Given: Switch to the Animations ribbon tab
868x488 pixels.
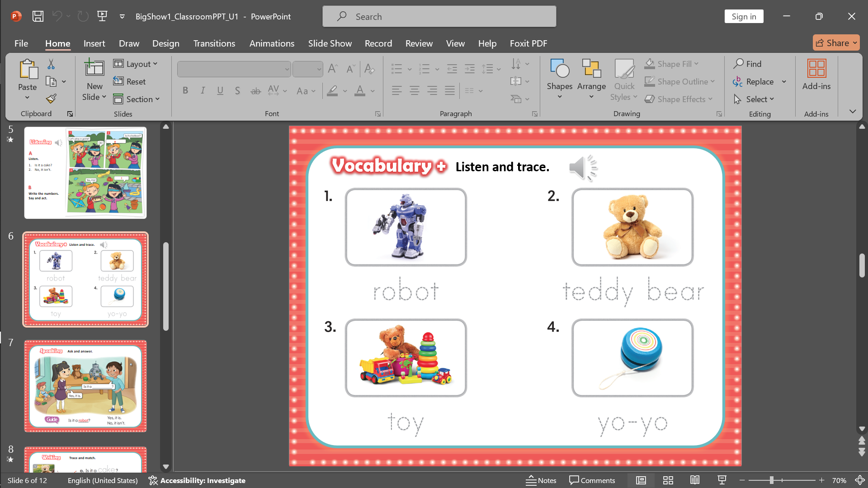Looking at the screenshot, I should point(272,43).
